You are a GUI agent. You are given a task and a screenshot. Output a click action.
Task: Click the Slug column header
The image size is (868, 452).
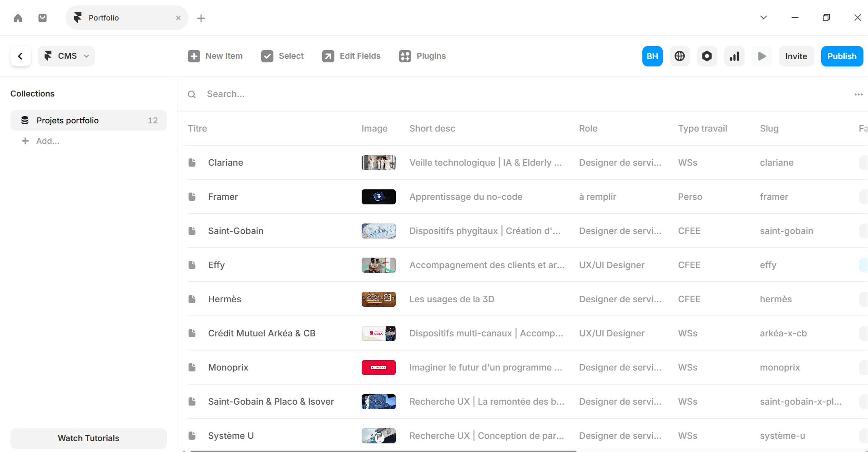(x=769, y=128)
